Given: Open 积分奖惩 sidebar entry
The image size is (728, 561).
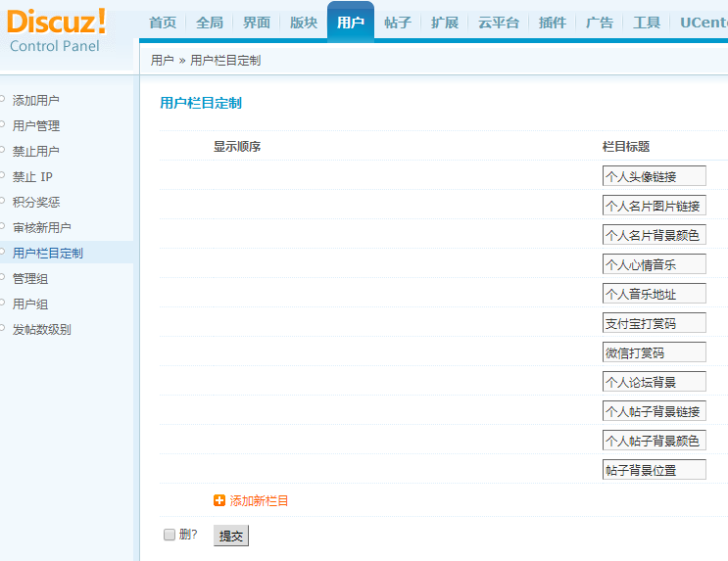Looking at the screenshot, I should tap(36, 202).
